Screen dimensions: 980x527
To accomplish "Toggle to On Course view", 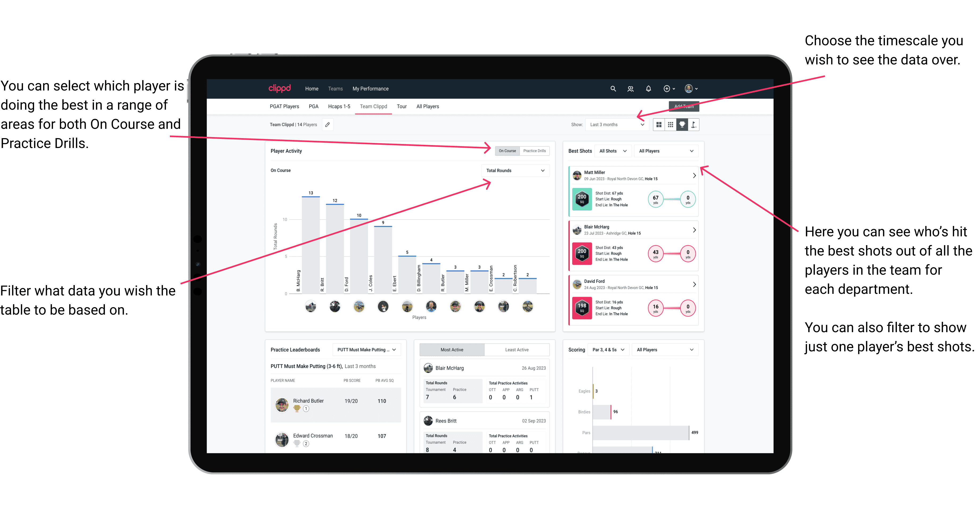I will pyautogui.click(x=508, y=151).
